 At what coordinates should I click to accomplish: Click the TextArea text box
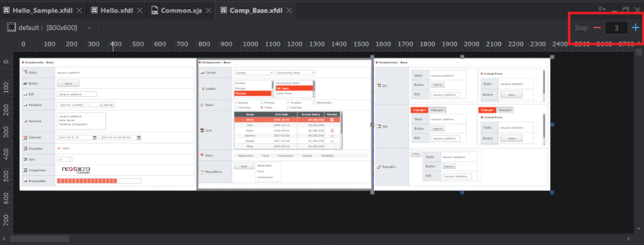[82, 121]
